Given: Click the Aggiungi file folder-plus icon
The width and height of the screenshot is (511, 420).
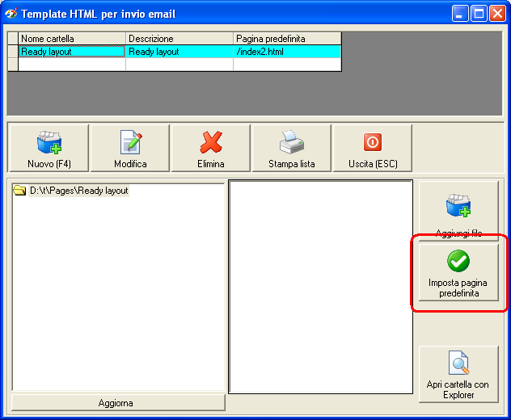Looking at the screenshot, I should pyautogui.click(x=458, y=205).
